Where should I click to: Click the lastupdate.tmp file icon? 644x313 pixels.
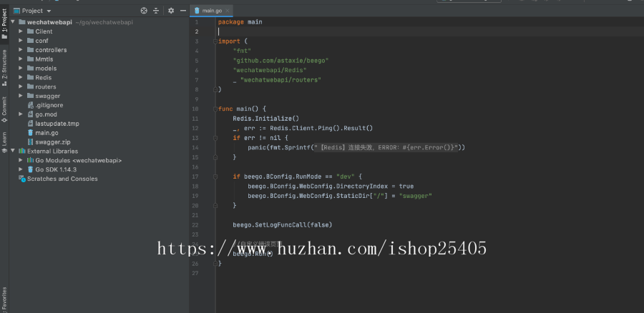click(x=30, y=124)
